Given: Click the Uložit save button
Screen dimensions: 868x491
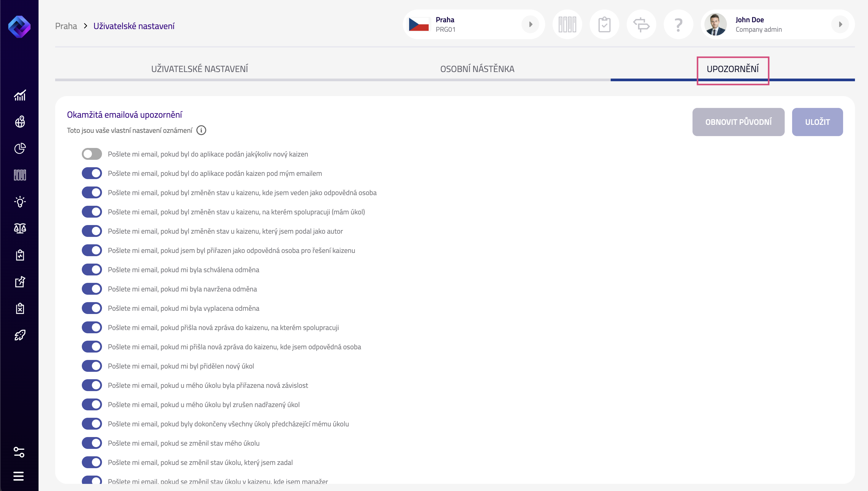Looking at the screenshot, I should pos(817,122).
